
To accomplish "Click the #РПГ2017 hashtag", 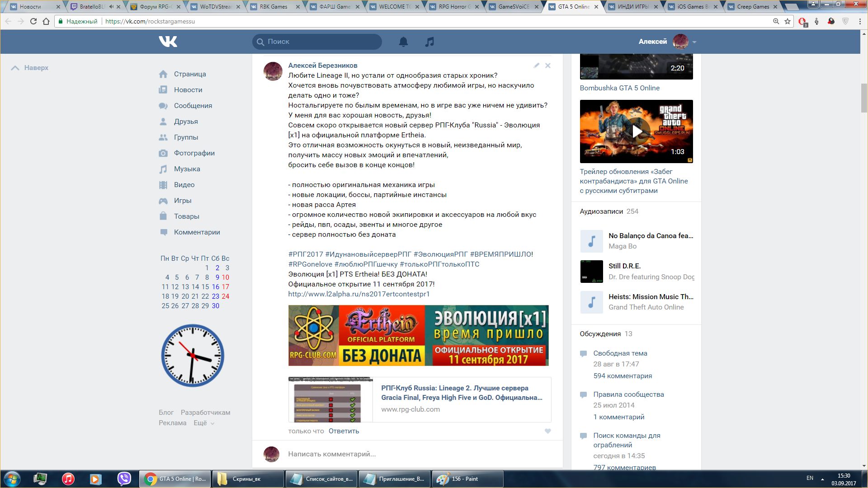I will click(306, 254).
